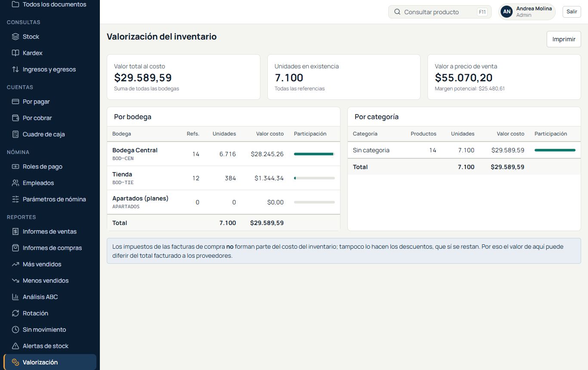Click the Por cobrar wallet icon
This screenshot has height=370, width=588.
coord(15,118)
